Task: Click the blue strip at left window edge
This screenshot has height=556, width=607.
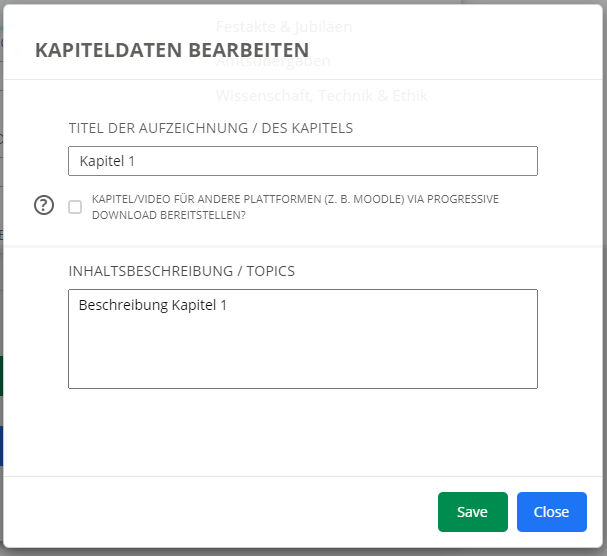Action: [1, 445]
